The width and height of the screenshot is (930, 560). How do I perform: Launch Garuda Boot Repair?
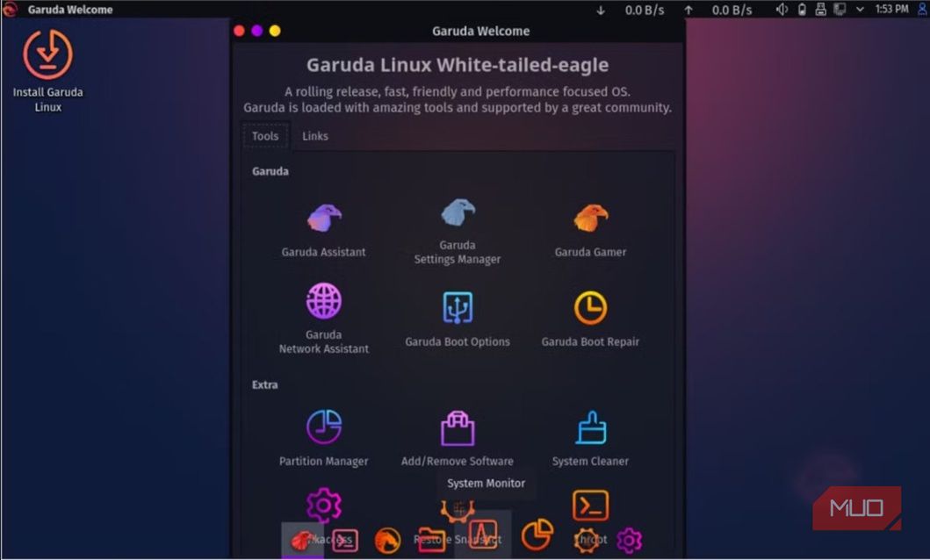click(590, 319)
